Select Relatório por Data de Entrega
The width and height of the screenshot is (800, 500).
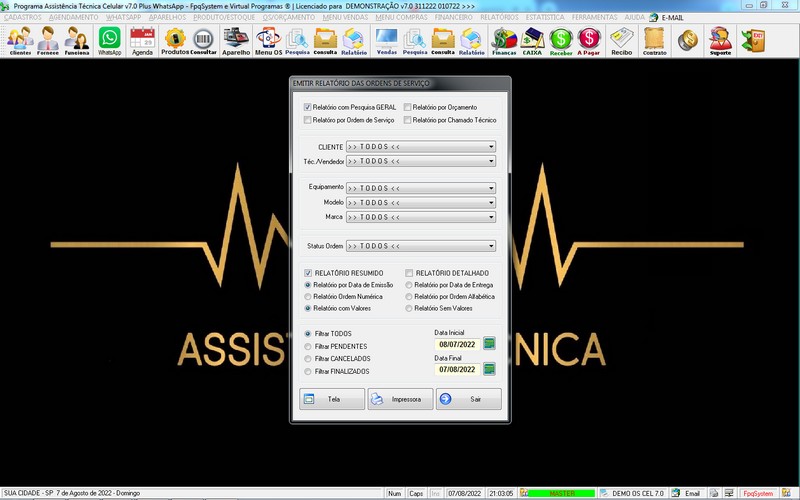click(409, 285)
